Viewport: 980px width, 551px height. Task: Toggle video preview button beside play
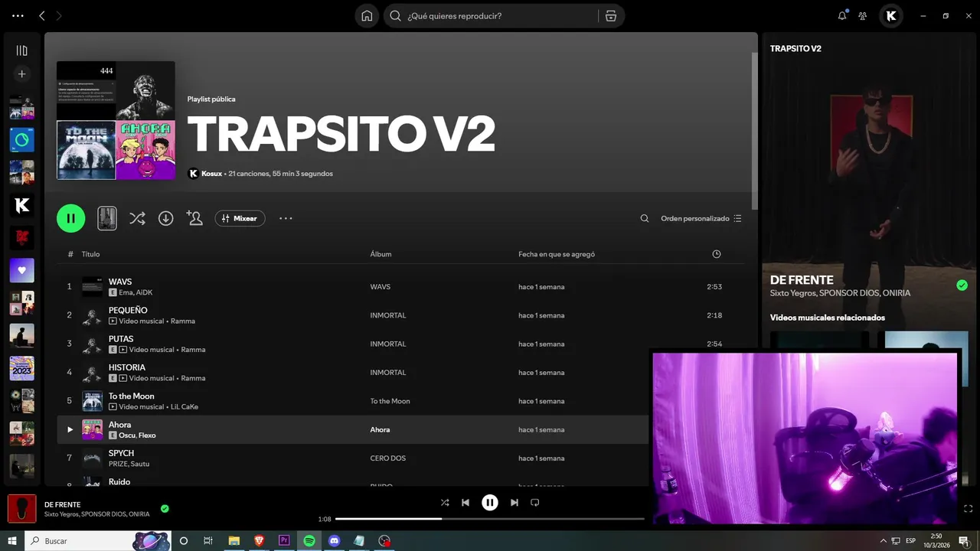click(107, 218)
